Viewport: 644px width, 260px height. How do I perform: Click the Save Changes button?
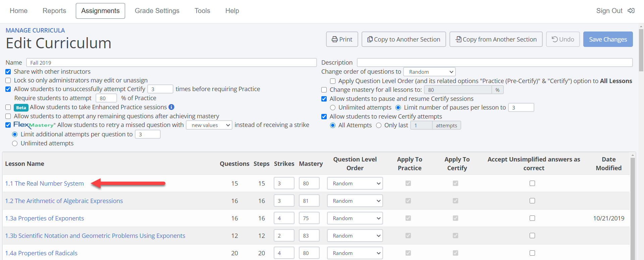click(608, 40)
